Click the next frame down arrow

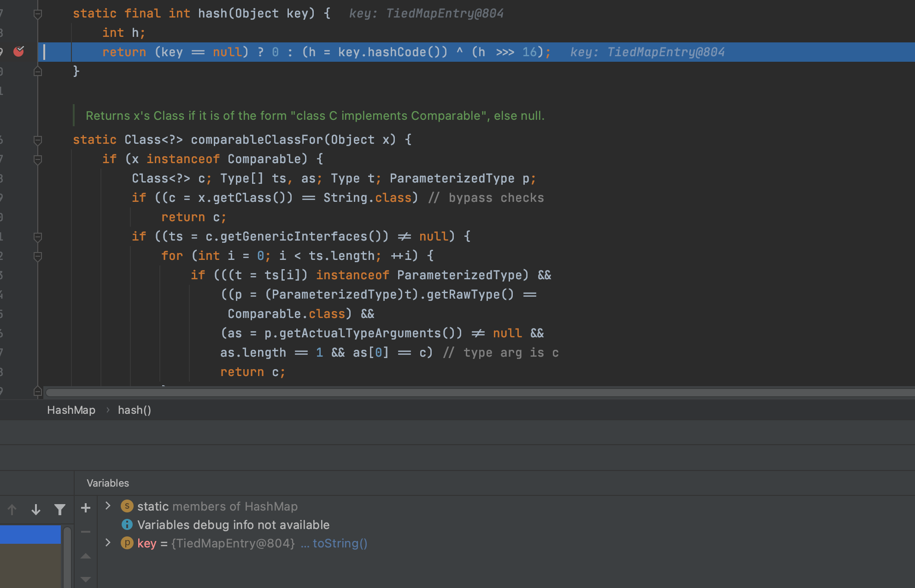[36, 509]
